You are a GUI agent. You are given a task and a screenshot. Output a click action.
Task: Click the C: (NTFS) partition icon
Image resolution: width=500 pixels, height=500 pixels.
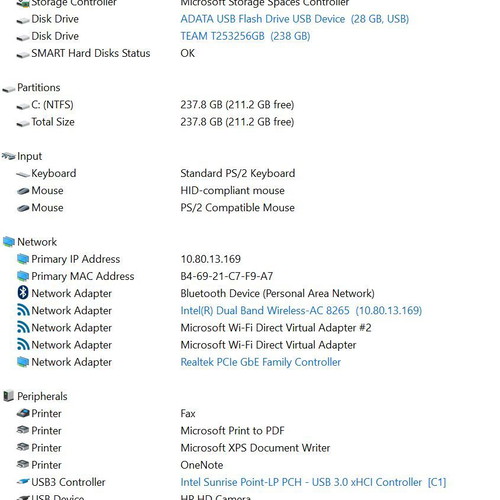(x=23, y=106)
